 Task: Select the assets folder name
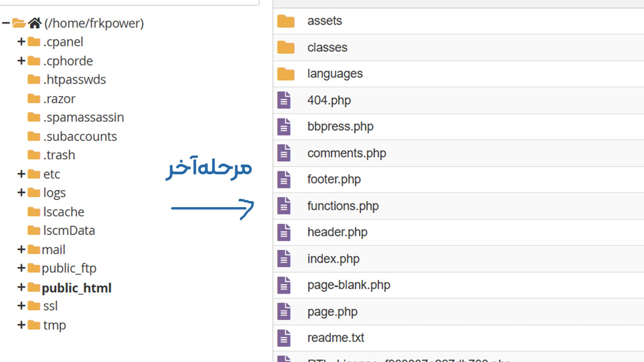325,21
